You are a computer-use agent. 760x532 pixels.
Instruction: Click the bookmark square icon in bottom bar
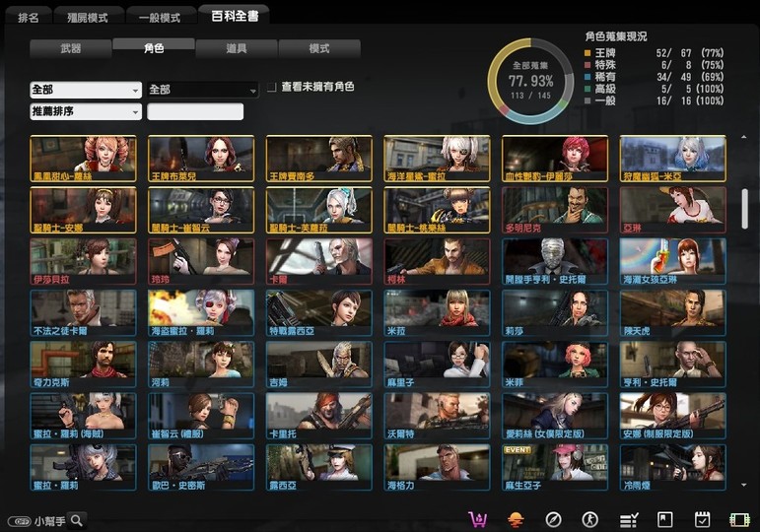pyautogui.click(x=665, y=519)
